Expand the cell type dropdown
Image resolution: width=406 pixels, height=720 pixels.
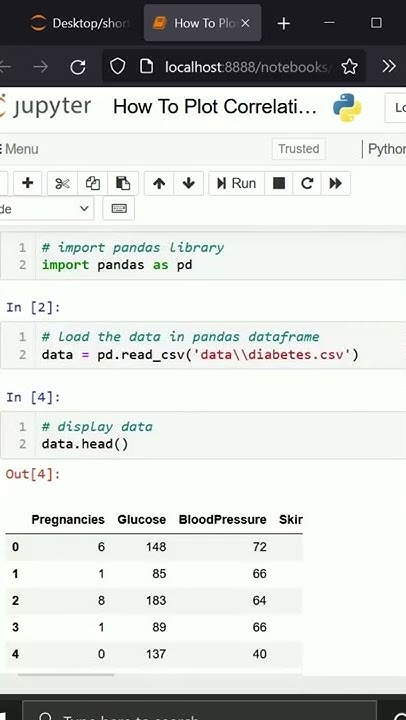46,208
